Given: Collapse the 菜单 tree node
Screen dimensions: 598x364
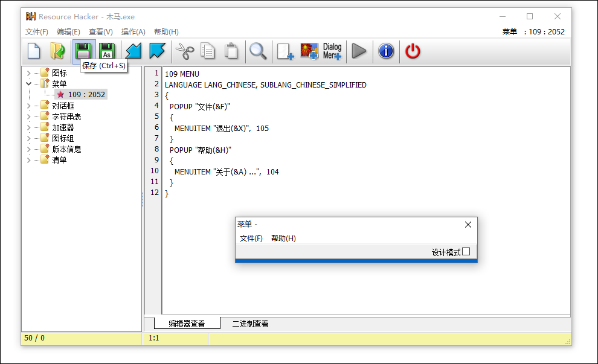Looking at the screenshot, I should [28, 83].
